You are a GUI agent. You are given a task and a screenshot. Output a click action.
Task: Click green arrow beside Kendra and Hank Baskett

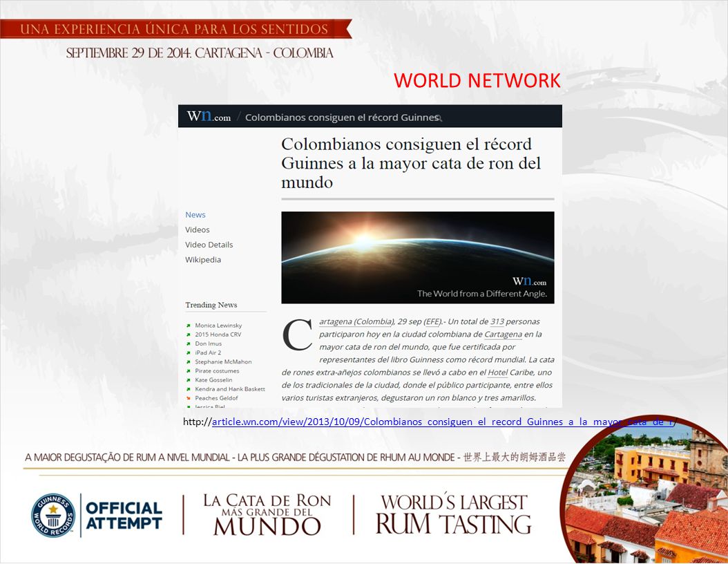[x=189, y=389]
